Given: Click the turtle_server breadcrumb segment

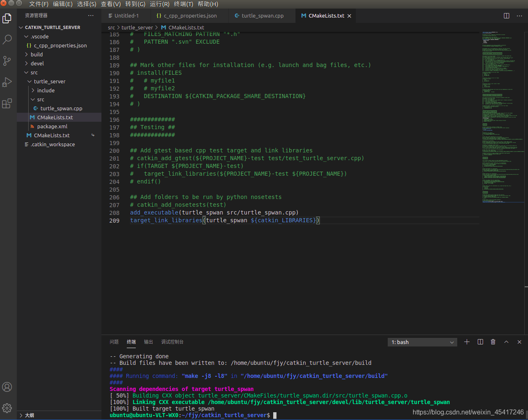Looking at the screenshot, I should [137, 27].
